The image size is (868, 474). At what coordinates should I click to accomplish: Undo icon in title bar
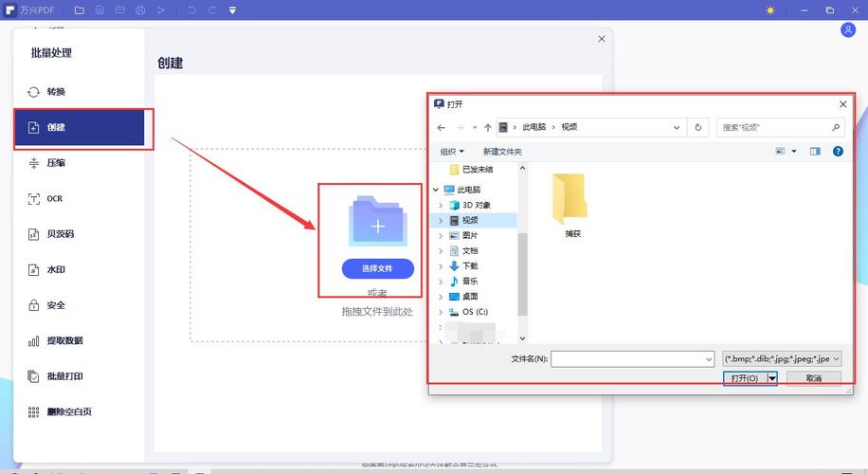point(191,10)
